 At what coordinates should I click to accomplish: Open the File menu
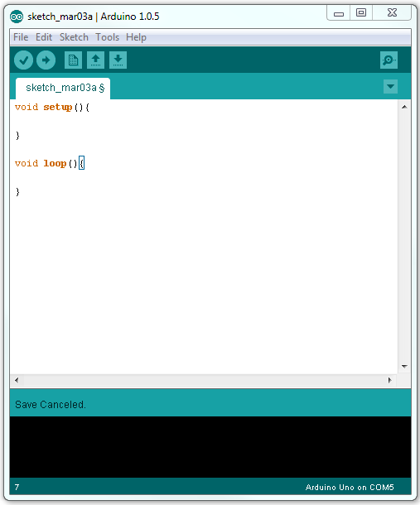coord(21,37)
